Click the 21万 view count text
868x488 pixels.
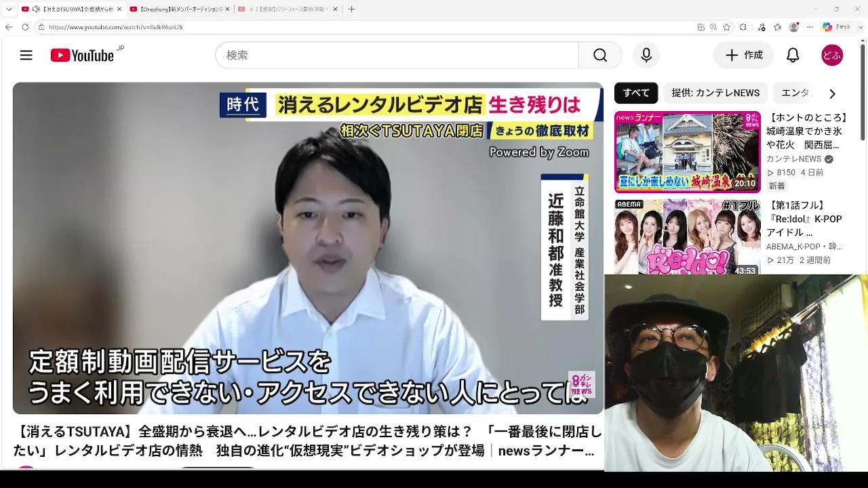click(785, 260)
